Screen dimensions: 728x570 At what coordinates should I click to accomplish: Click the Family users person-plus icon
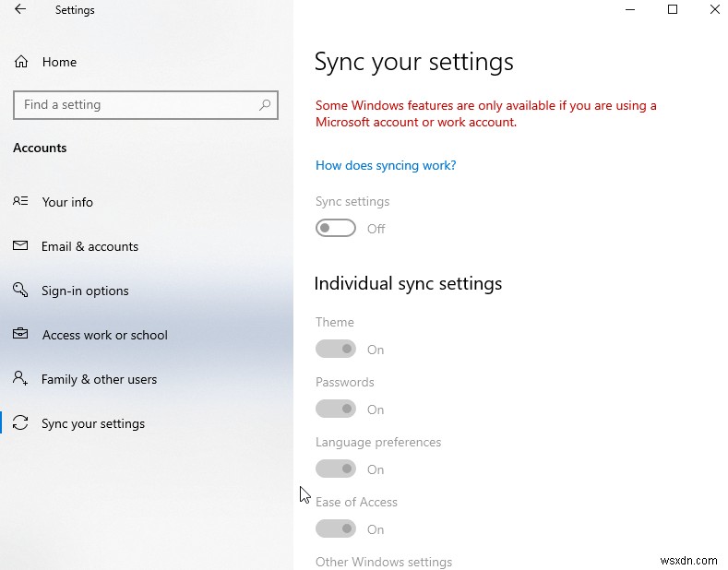[20, 378]
